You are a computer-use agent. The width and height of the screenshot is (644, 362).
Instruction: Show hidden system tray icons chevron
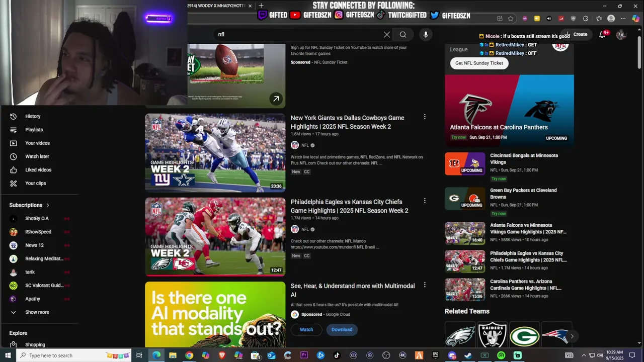coord(584,355)
